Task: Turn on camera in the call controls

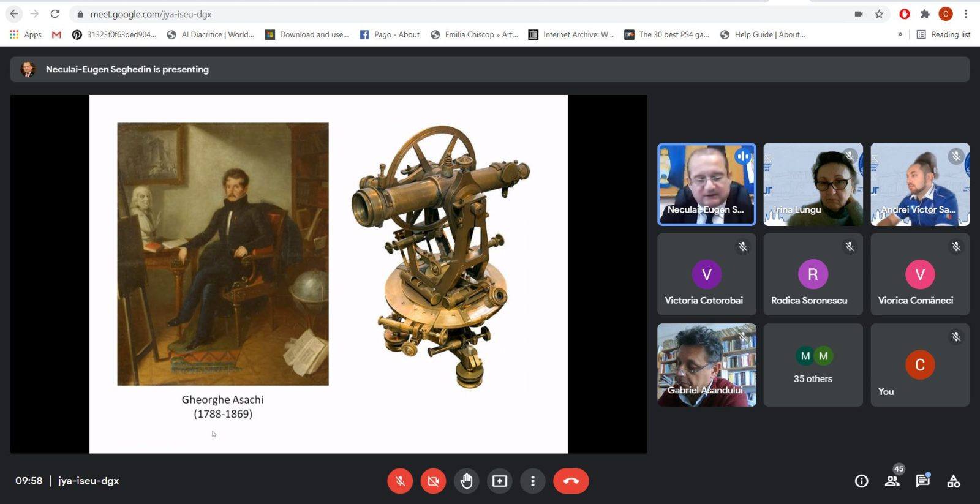Action: (433, 481)
